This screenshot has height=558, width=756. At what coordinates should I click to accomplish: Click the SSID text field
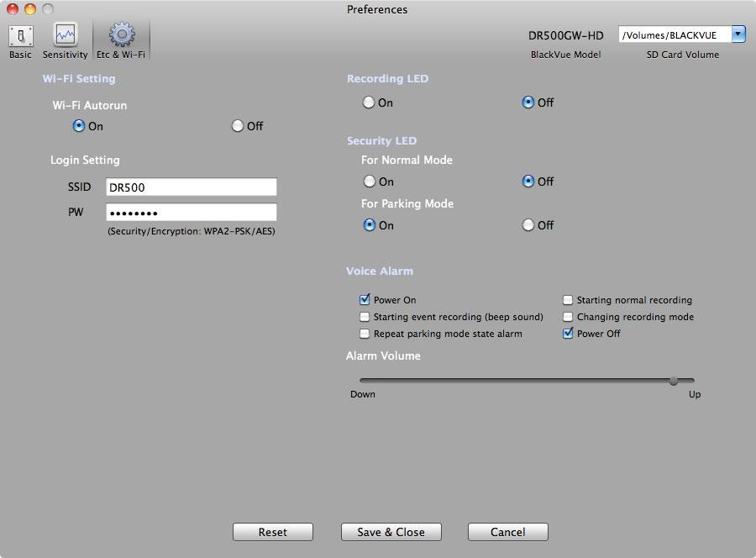(192, 187)
